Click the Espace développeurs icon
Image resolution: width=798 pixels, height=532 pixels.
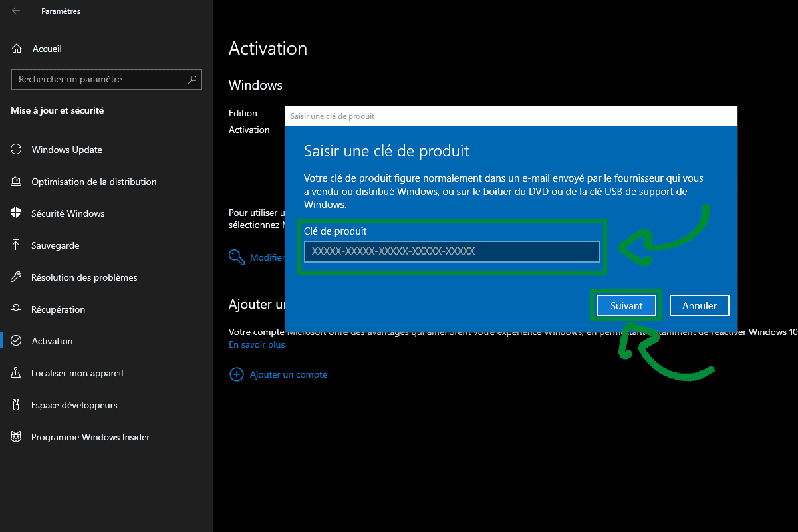[x=16, y=405]
